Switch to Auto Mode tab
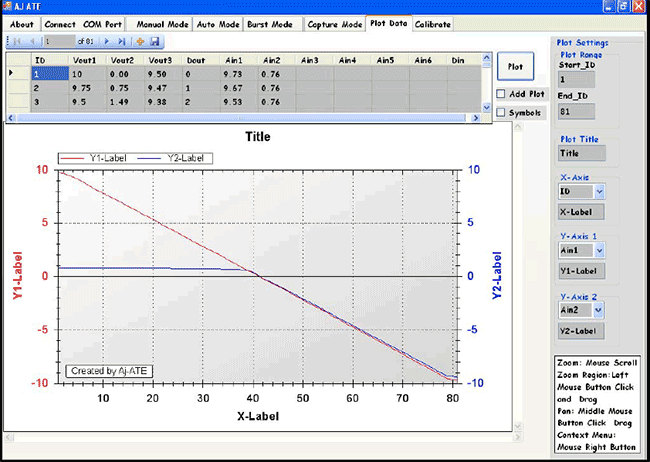650x462 pixels. pyautogui.click(x=218, y=24)
